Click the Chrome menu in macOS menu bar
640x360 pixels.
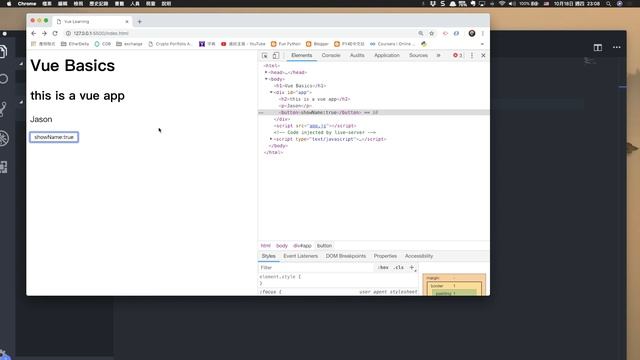pyautogui.click(x=27, y=4)
